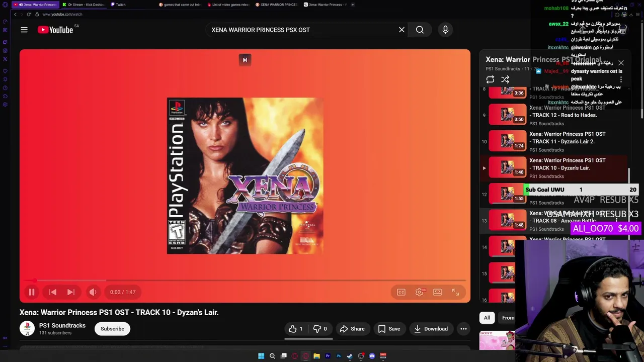Screen dimensions: 644x362
Task: Save the video to a playlist
Action: (x=389, y=329)
